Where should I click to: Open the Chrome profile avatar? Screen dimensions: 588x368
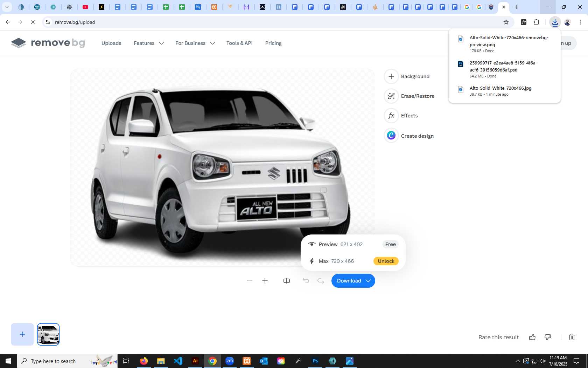[567, 22]
